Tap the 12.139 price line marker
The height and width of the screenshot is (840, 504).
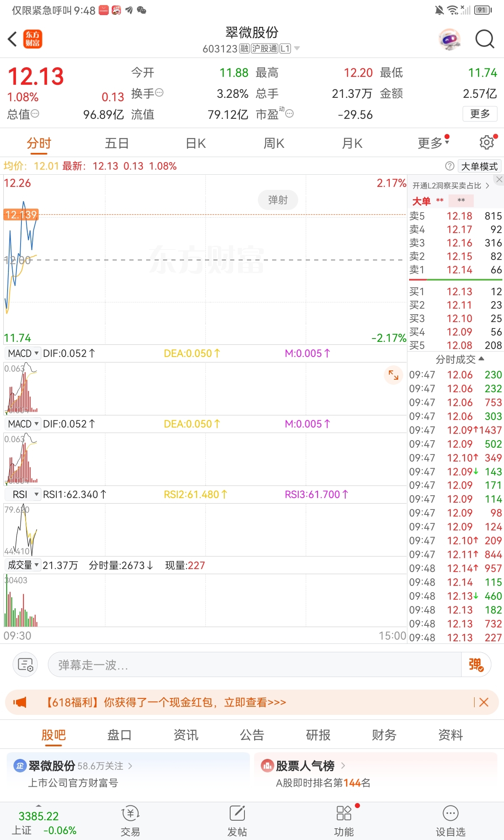pos(21,215)
